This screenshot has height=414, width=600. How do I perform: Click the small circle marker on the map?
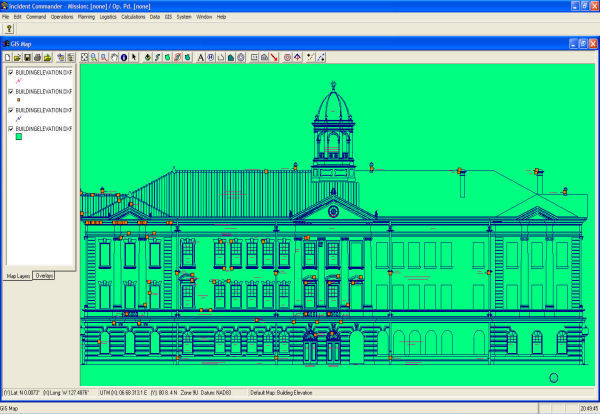point(553,378)
